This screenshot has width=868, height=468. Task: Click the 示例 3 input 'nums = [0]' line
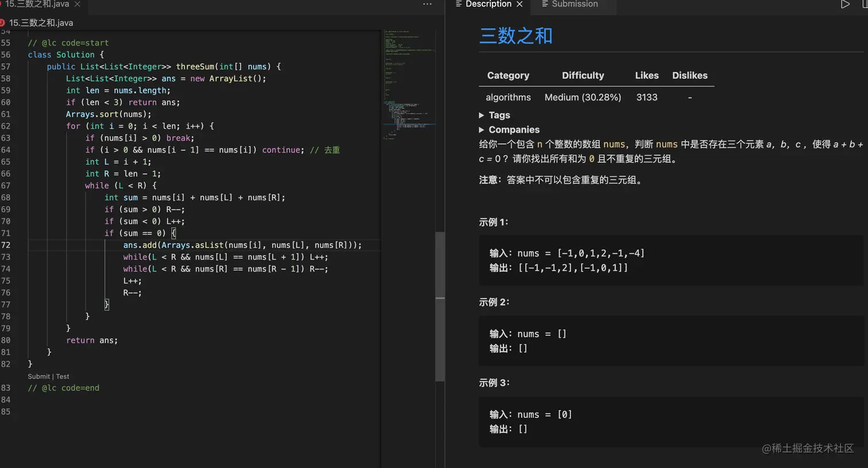pyautogui.click(x=531, y=415)
